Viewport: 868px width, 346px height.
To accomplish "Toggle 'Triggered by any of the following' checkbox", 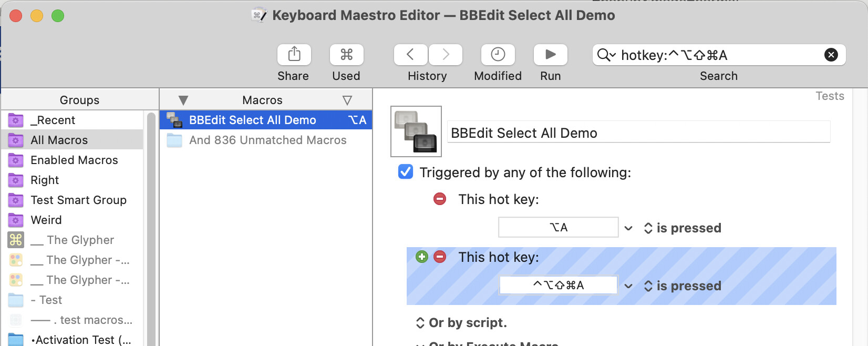I will [x=406, y=172].
